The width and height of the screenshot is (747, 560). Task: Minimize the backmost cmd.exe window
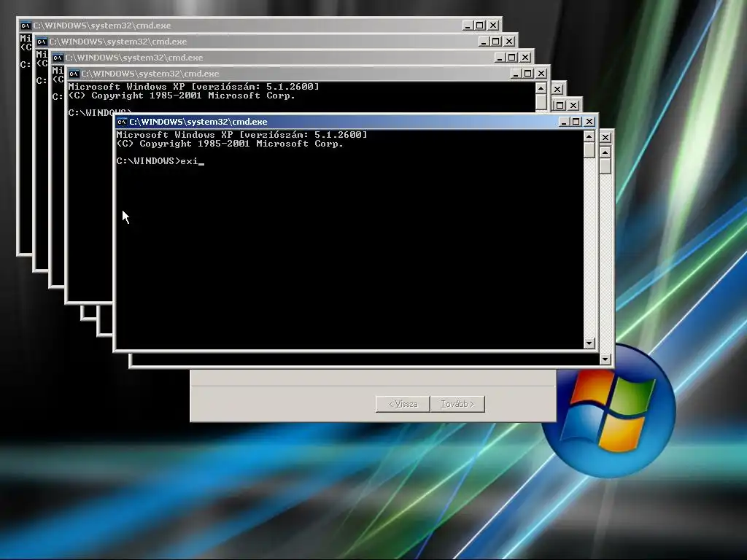[468, 26]
